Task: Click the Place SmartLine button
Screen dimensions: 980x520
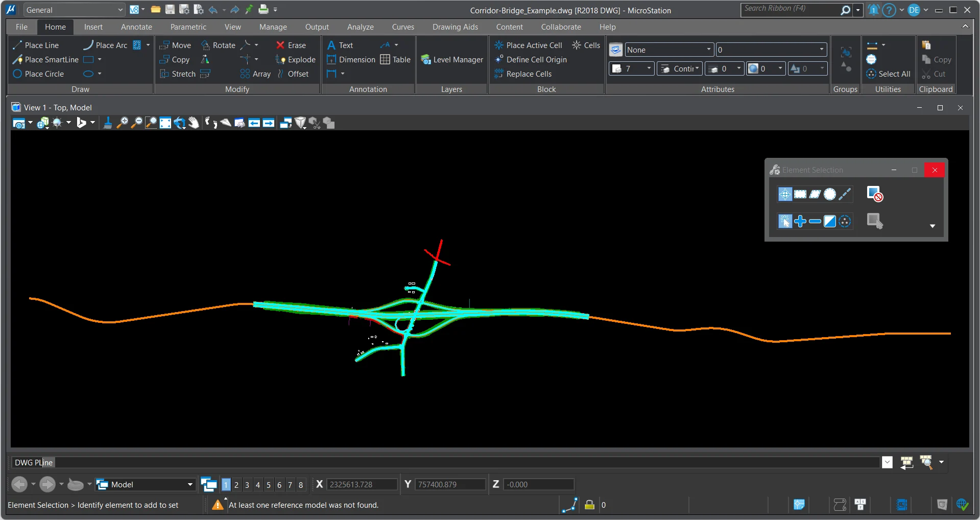Action: [x=46, y=60]
